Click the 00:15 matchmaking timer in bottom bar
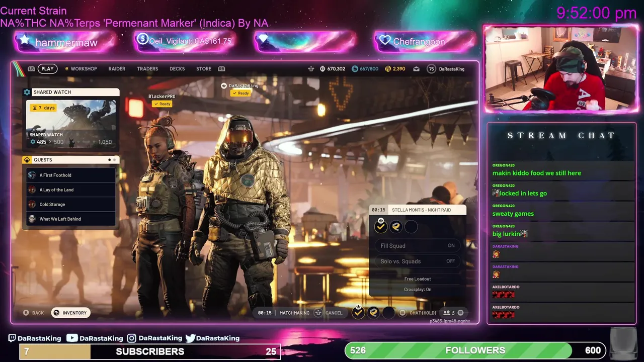 [265, 313]
